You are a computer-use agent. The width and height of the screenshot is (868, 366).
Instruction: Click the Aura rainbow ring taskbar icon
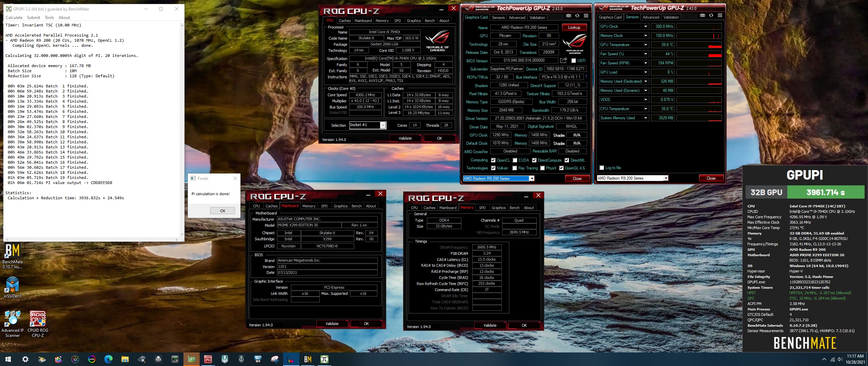[92, 359]
